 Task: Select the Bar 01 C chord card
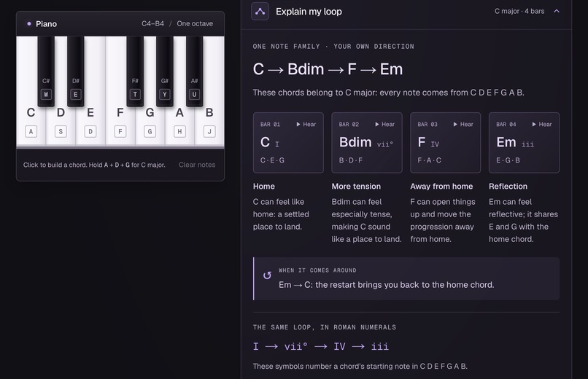point(288,143)
